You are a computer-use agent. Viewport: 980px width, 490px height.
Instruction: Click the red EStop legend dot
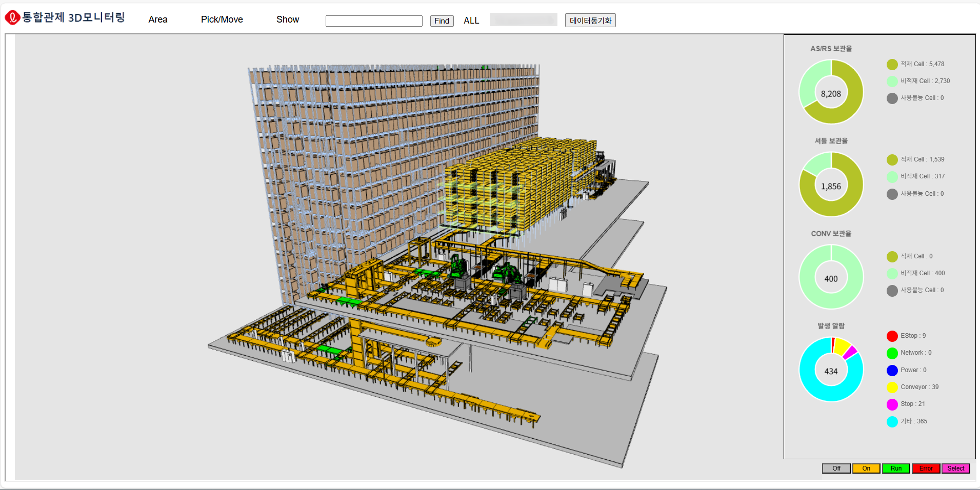point(892,336)
